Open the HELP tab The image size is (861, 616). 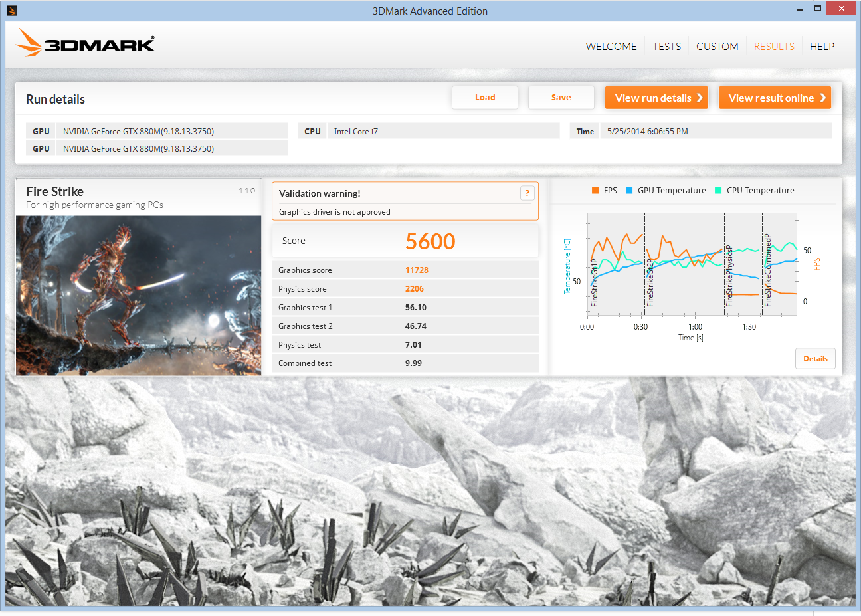point(822,46)
